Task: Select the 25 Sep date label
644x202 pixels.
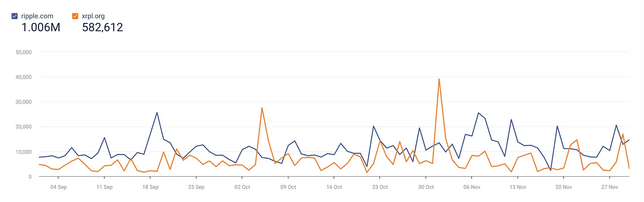Action: pyautogui.click(x=196, y=187)
